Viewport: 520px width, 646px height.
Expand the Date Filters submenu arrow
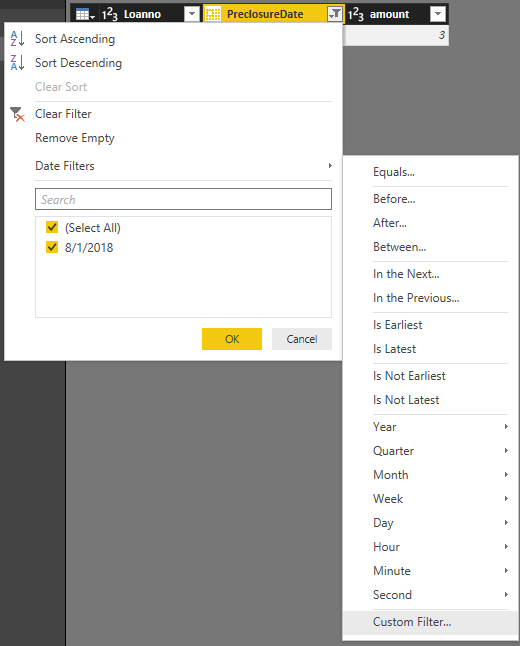coord(330,166)
